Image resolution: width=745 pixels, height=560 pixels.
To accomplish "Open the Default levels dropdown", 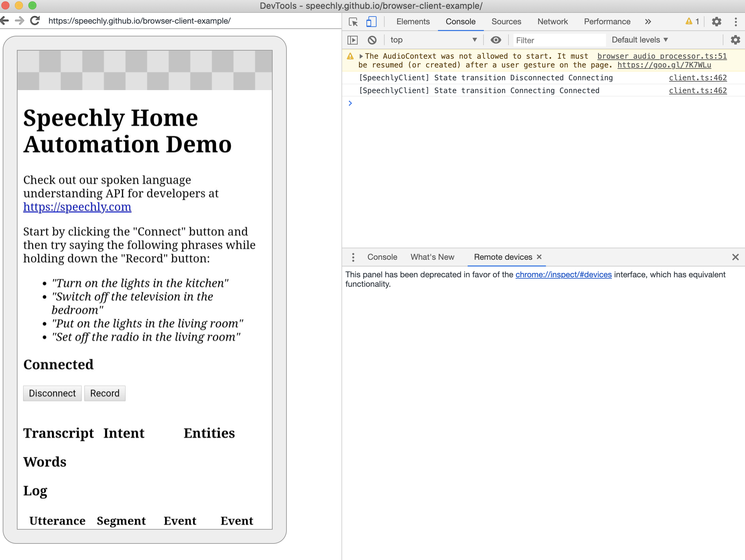I will point(639,40).
